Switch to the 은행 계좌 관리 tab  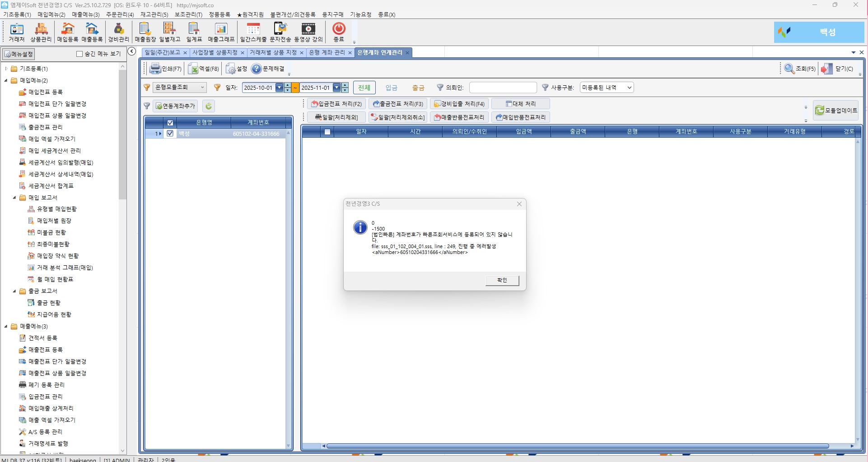point(327,53)
